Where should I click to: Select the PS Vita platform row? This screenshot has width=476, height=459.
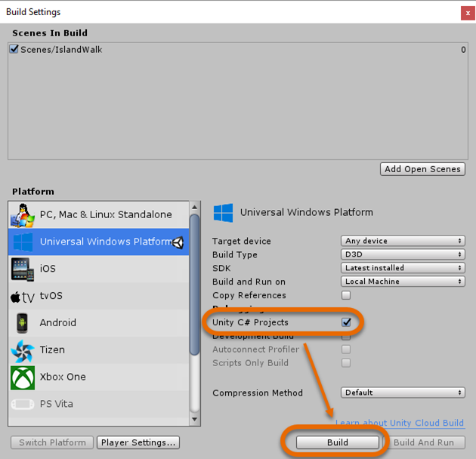point(99,404)
